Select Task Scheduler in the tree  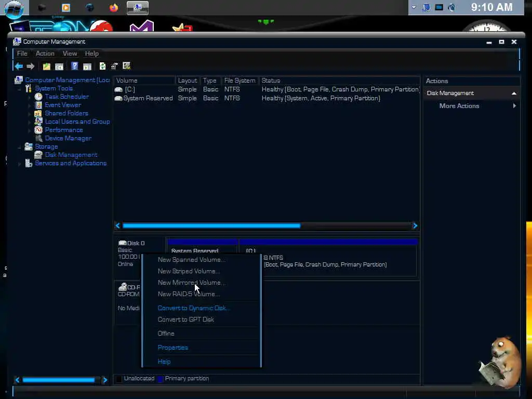pyautogui.click(x=67, y=97)
